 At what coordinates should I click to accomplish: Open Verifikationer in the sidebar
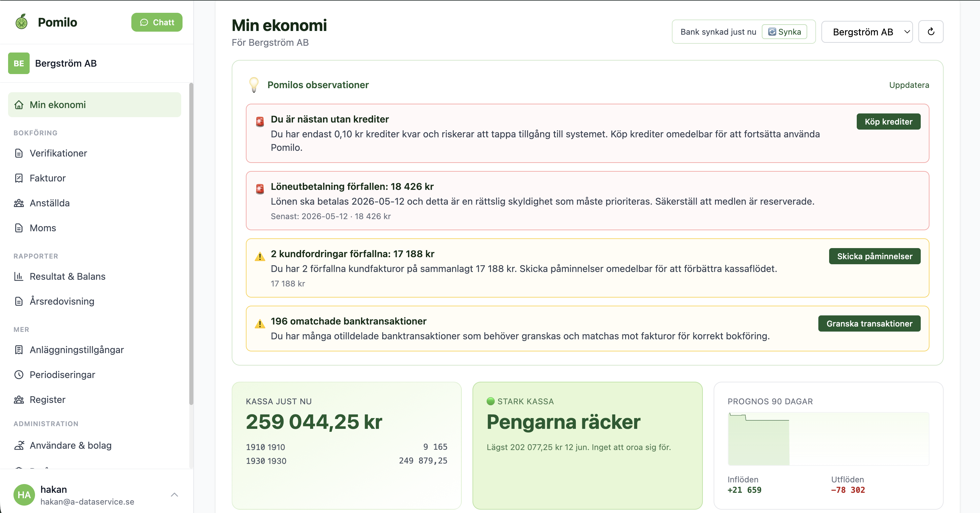click(58, 153)
